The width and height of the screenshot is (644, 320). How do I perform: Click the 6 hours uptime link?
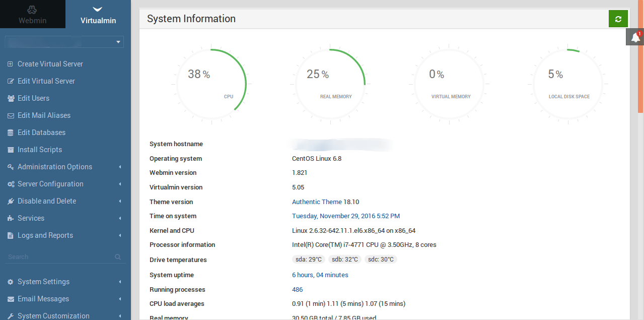tap(303, 275)
